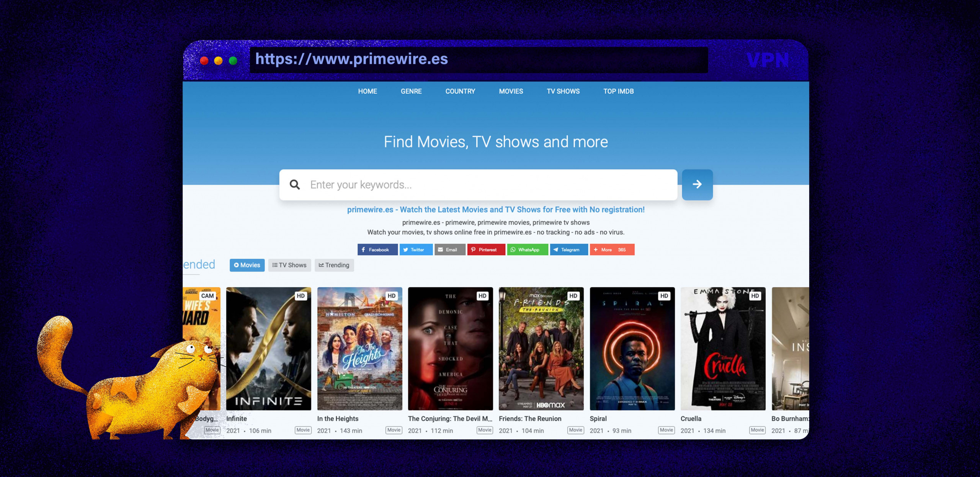
Task: Click the VPN label in the browser bar
Action: [768, 60]
